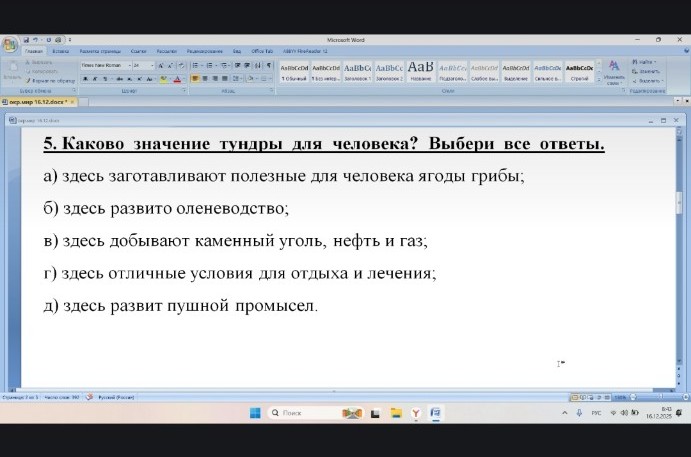
Task: Click Копировать in the clipboard group
Action: (x=42, y=71)
